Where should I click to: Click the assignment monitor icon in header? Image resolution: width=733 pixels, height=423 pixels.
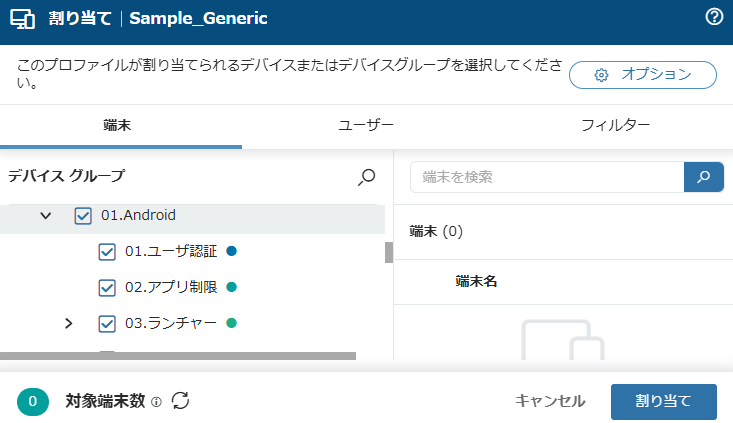pos(23,18)
